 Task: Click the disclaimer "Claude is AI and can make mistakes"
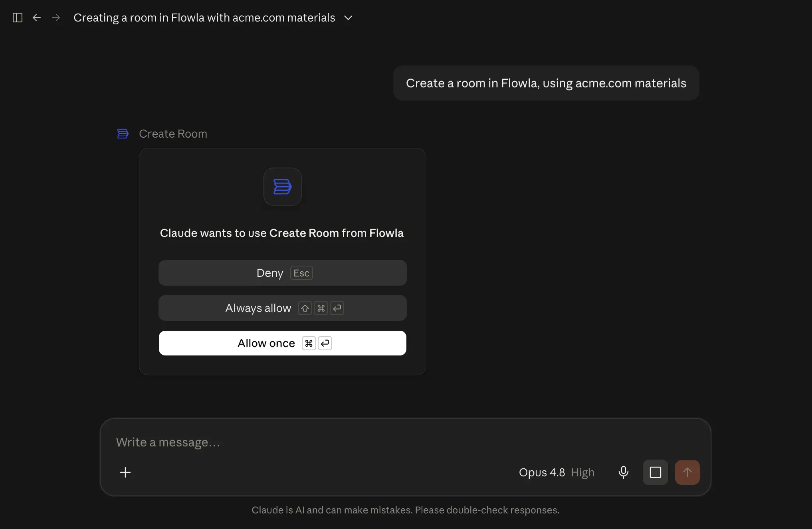[406, 510]
